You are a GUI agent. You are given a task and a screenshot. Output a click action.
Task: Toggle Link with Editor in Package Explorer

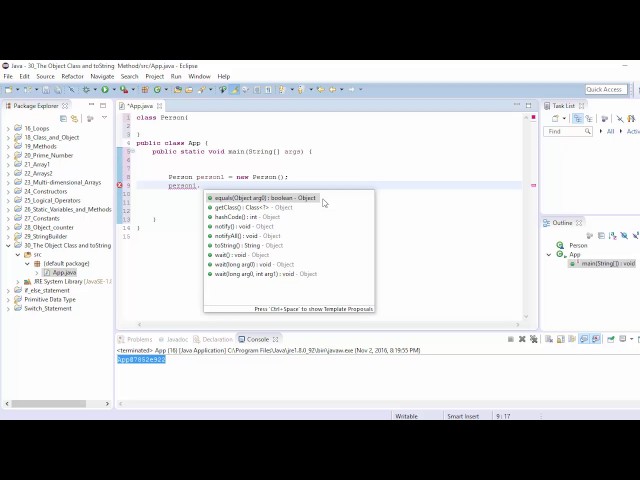click(x=74, y=118)
